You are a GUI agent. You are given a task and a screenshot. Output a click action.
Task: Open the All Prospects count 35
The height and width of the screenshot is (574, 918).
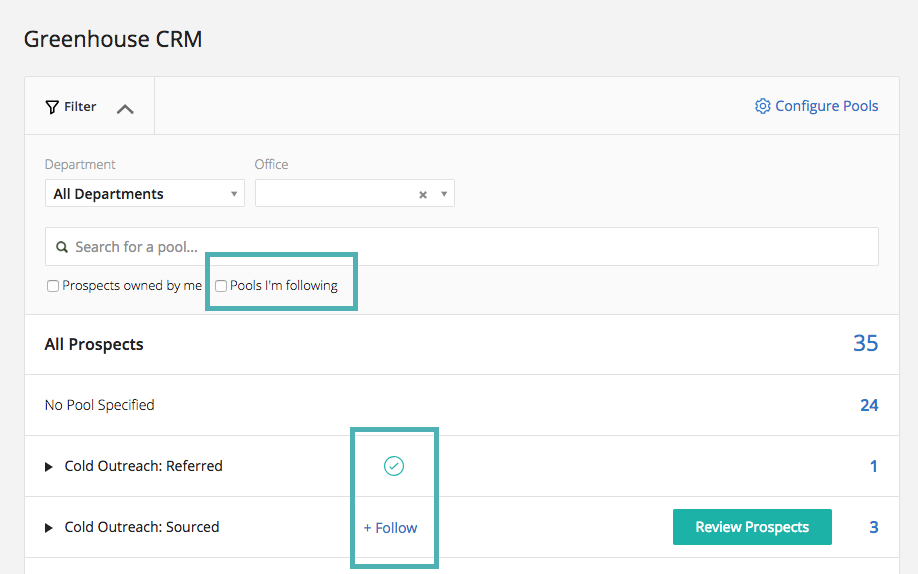coord(865,343)
